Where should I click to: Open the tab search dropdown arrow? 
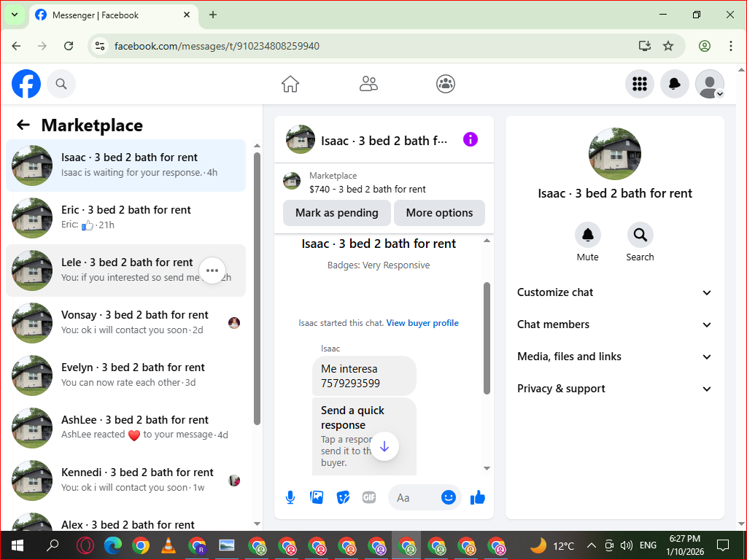(x=15, y=15)
